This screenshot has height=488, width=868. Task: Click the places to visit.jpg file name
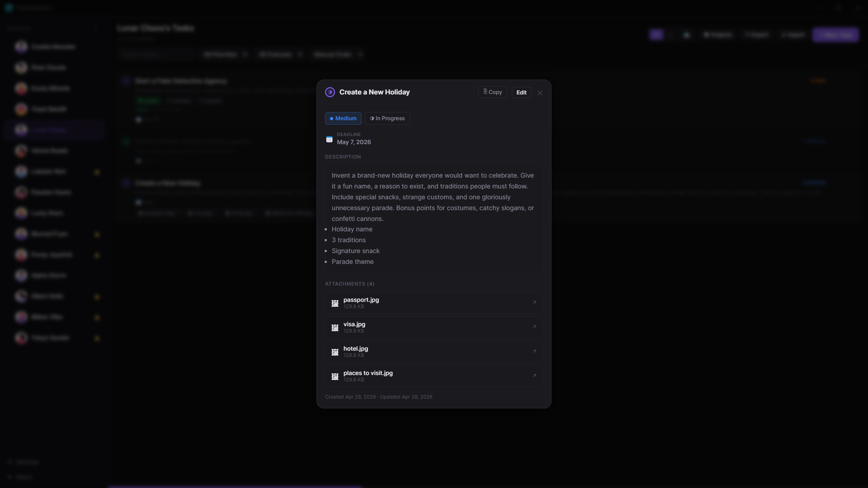368,373
